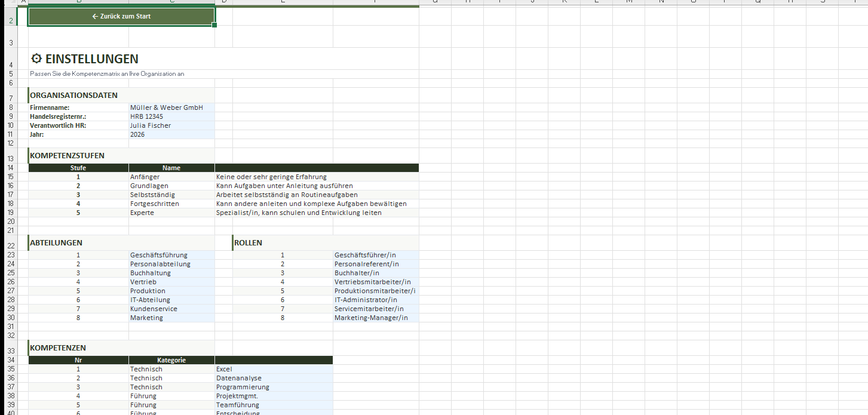Click the gear icon beside EINSTELLUNGEN

pos(36,59)
